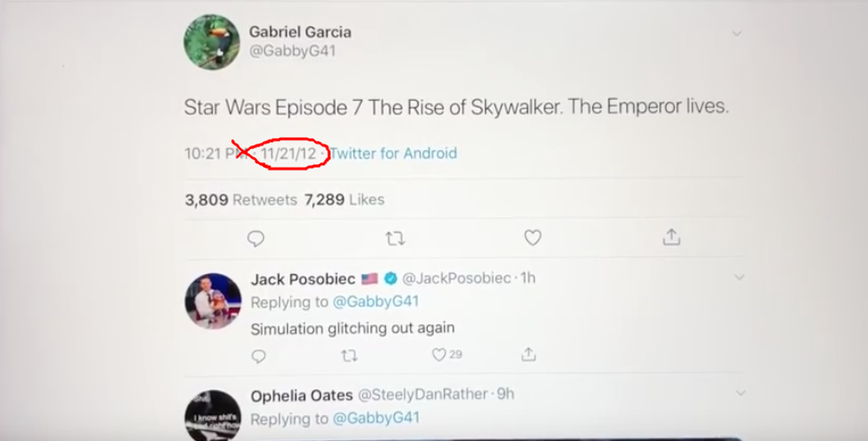Expand menu chevron on Jack Posobiec's reply
This screenshot has height=441, width=868.
coord(739,278)
